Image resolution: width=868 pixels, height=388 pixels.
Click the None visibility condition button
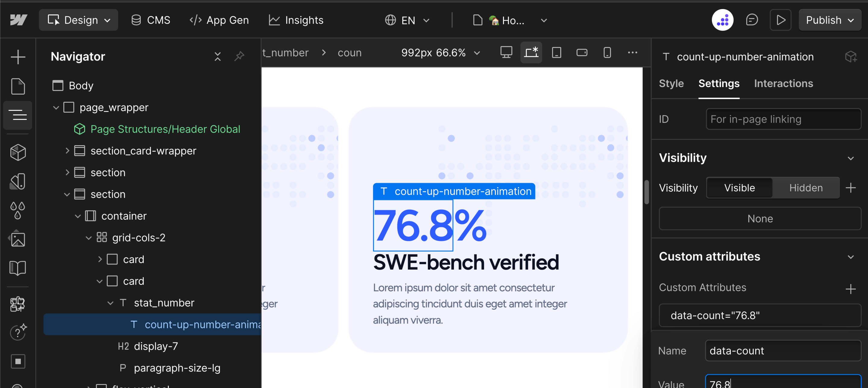tap(760, 219)
